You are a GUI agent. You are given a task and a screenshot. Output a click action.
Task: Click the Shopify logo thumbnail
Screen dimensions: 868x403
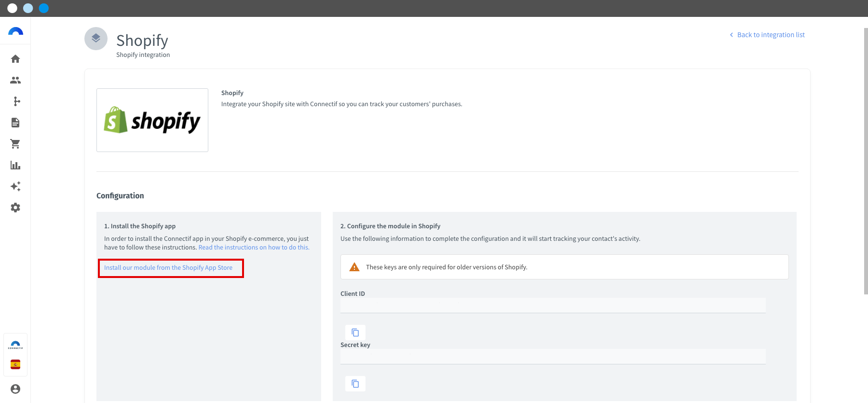coord(152,120)
